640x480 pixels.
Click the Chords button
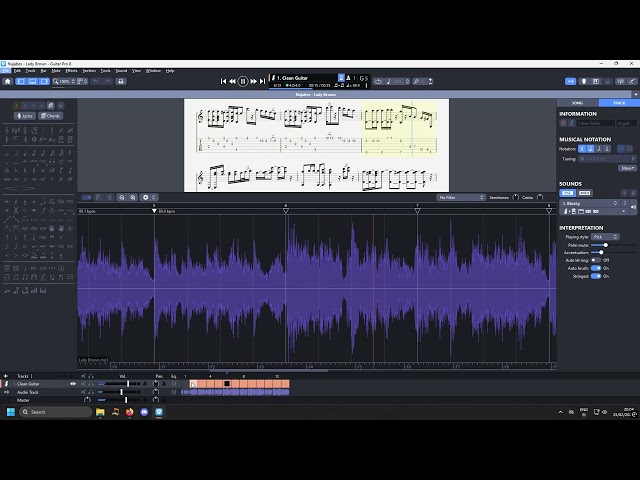coord(51,116)
